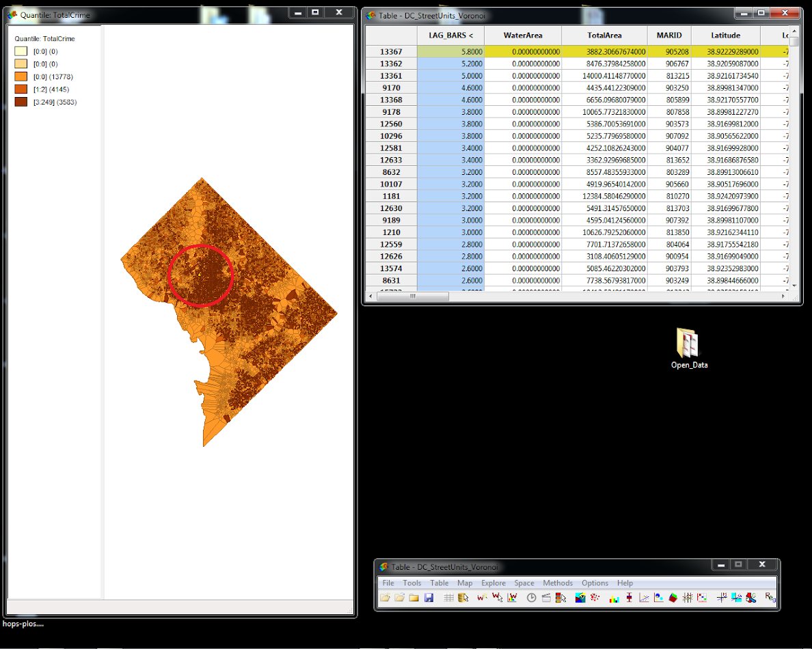
Task: Click the Scatter Plot icon
Action: pos(644,598)
